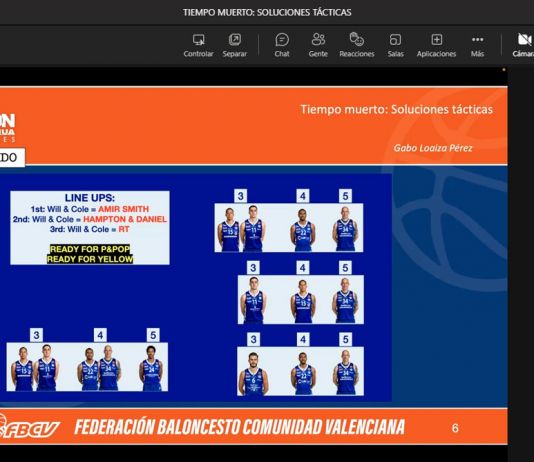
Task: Click the bottom-right lineup photo of player 6
Action: pos(254,374)
